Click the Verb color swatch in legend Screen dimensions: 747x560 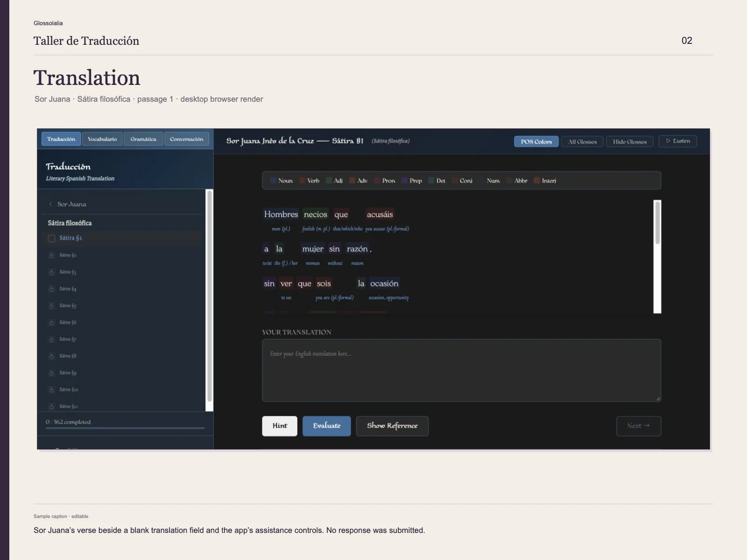click(303, 181)
